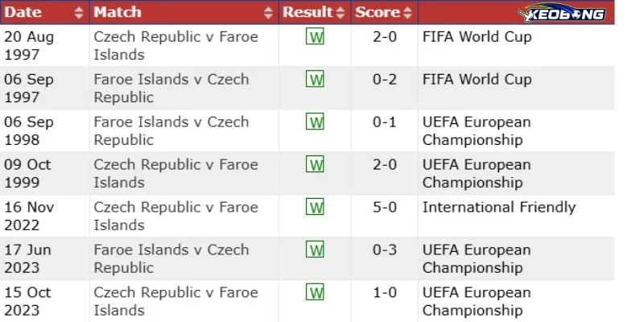Viewport: 644px width, 322px height.
Task: Select the 06 Sep 1997 date cell
Action: point(29,89)
